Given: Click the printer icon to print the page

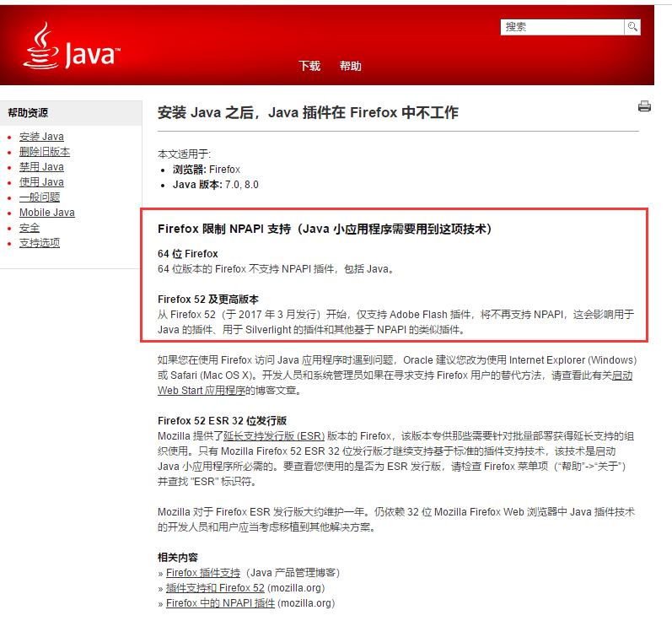Looking at the screenshot, I should (644, 106).
